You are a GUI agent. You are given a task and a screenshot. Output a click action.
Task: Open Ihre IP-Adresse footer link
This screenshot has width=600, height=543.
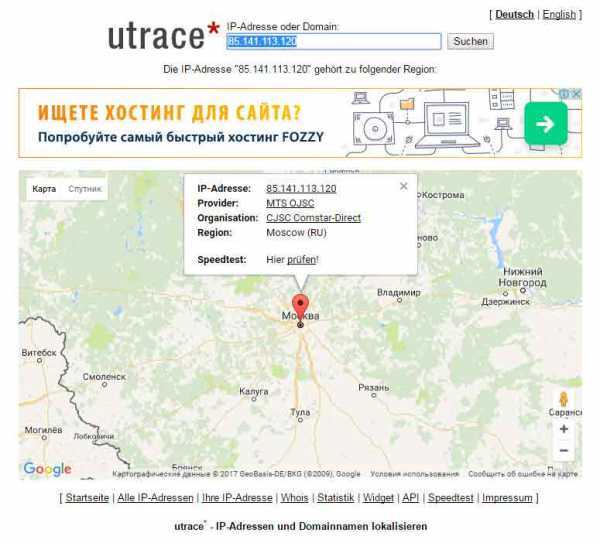(237, 497)
